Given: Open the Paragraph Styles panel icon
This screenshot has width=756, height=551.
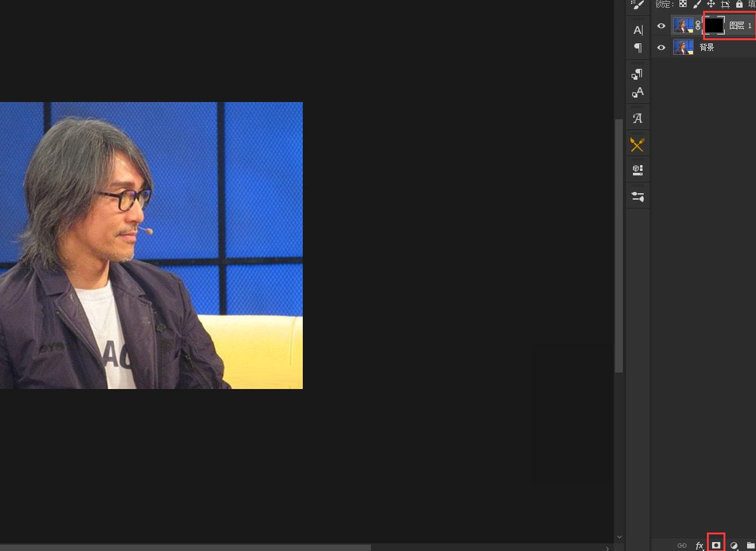Looking at the screenshot, I should 637,75.
